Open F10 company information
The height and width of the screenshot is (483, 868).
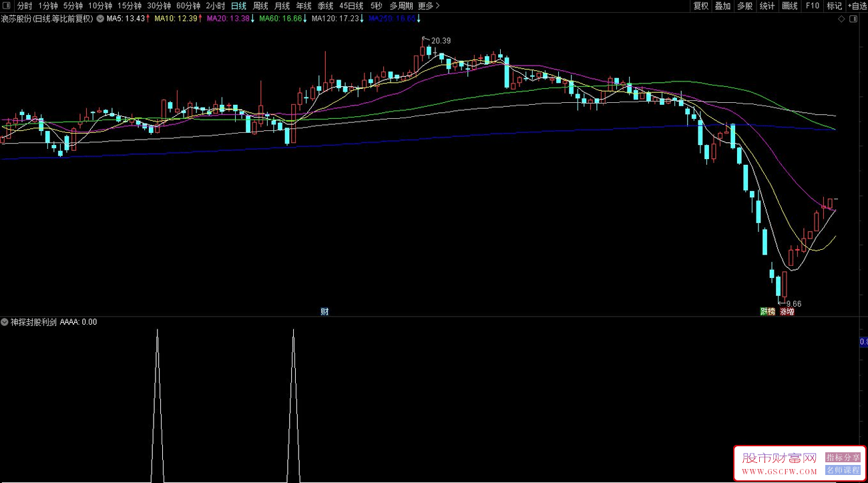812,6
